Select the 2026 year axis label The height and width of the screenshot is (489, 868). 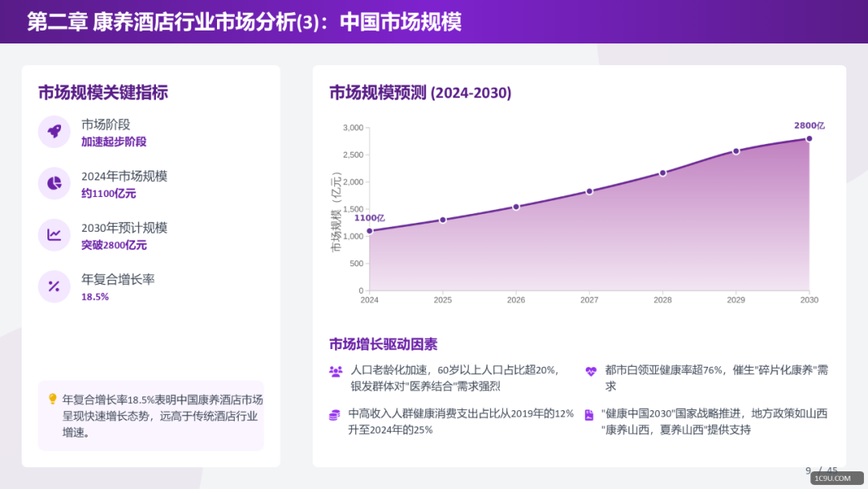pos(515,299)
